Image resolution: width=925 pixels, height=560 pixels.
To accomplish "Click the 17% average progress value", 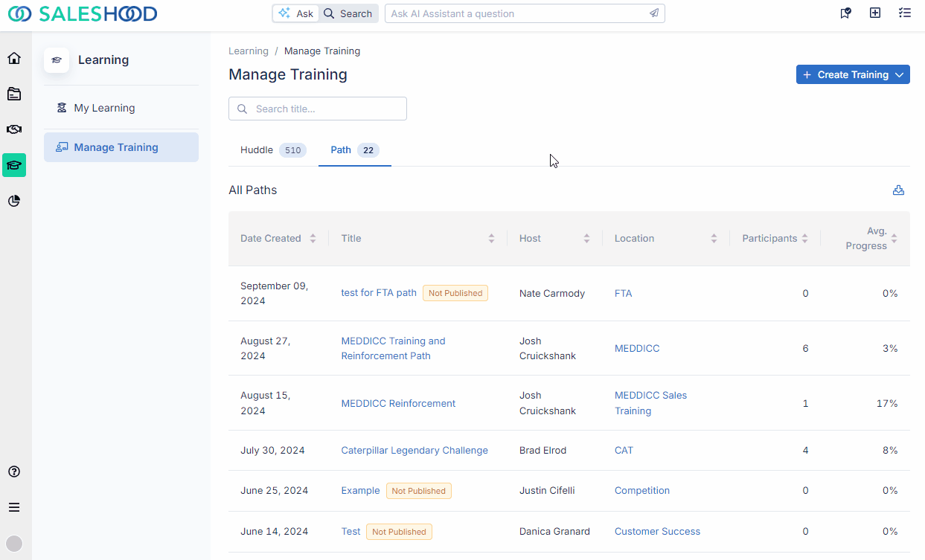I will click(x=887, y=403).
